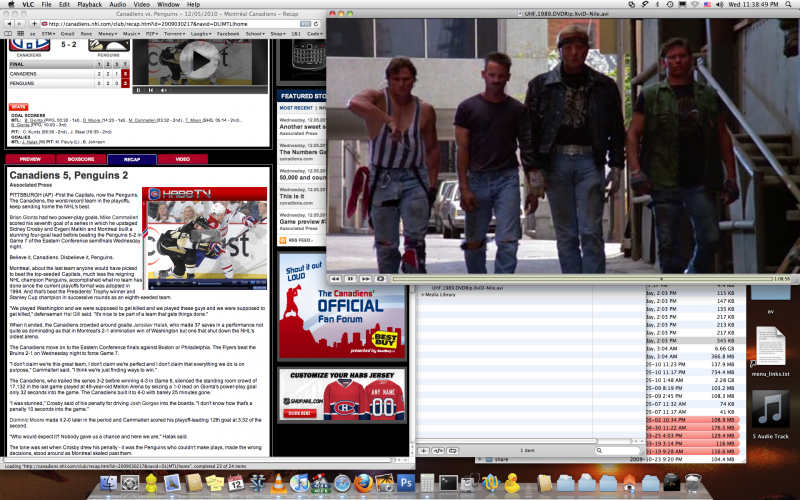Click the Safari URL address field
The width and height of the screenshot is (800, 500).
[171, 23]
